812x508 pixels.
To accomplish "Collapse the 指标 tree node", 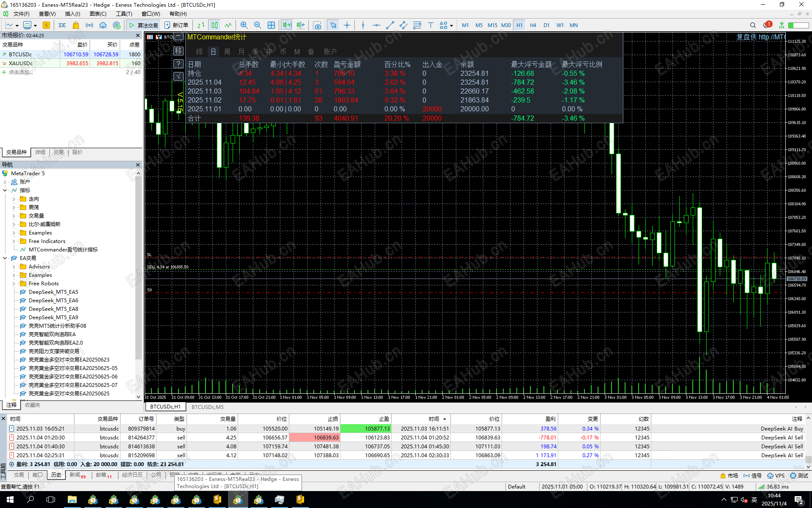I will pyautogui.click(x=5, y=190).
